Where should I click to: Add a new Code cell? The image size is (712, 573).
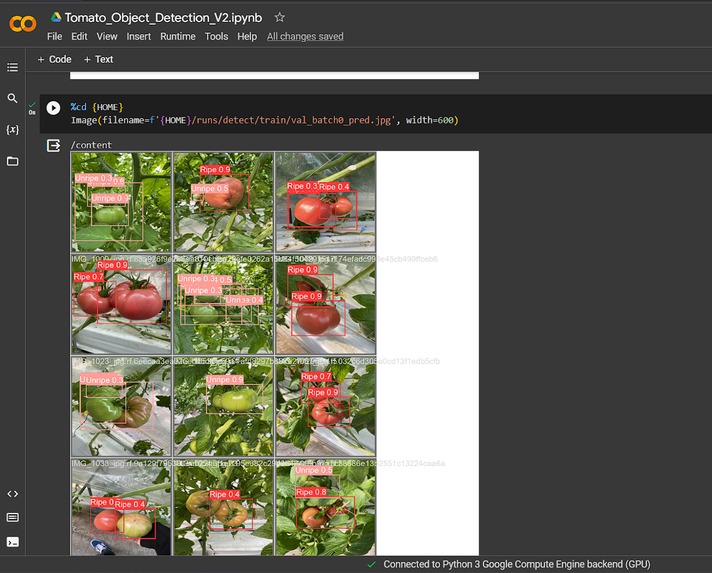pyautogui.click(x=54, y=59)
